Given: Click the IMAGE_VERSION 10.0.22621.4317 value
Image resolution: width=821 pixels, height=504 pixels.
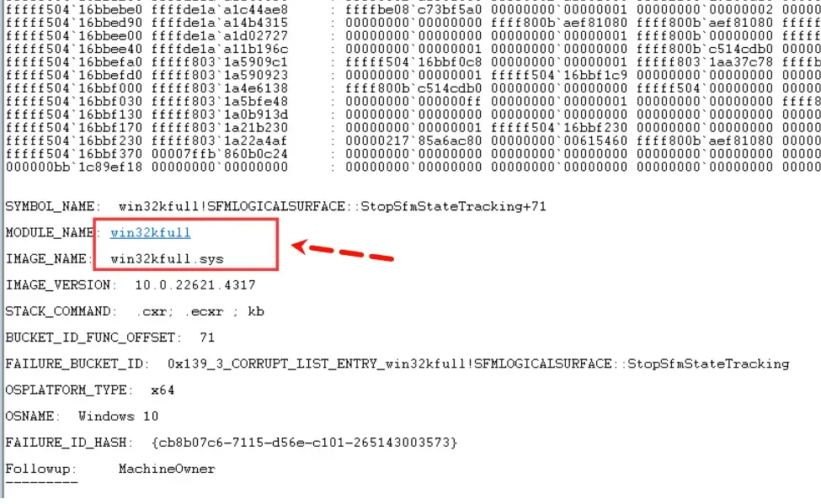Looking at the screenshot, I should [x=195, y=285].
